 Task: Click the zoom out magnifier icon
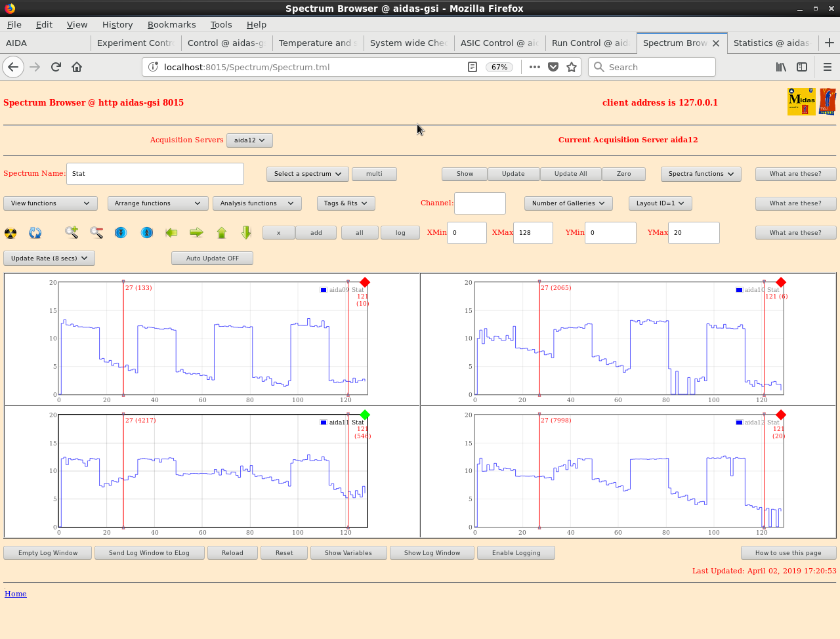[x=96, y=232]
